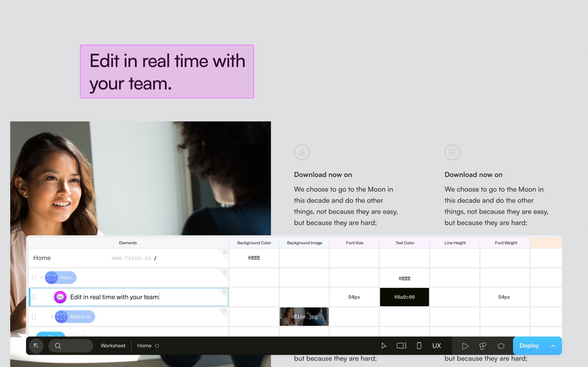Click the search field in bottom bar
Image resolution: width=588 pixels, height=367 pixels.
click(x=71, y=346)
